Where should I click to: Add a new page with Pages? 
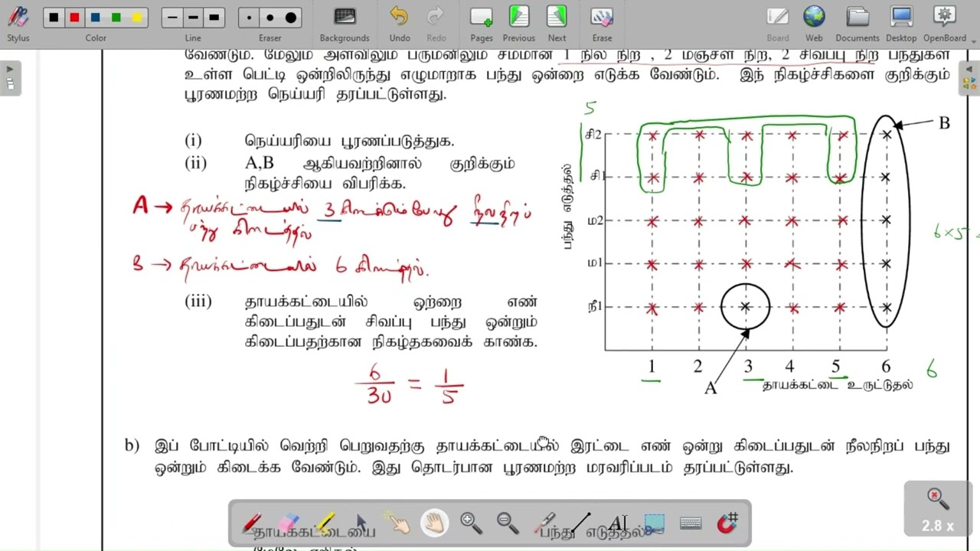(x=482, y=24)
